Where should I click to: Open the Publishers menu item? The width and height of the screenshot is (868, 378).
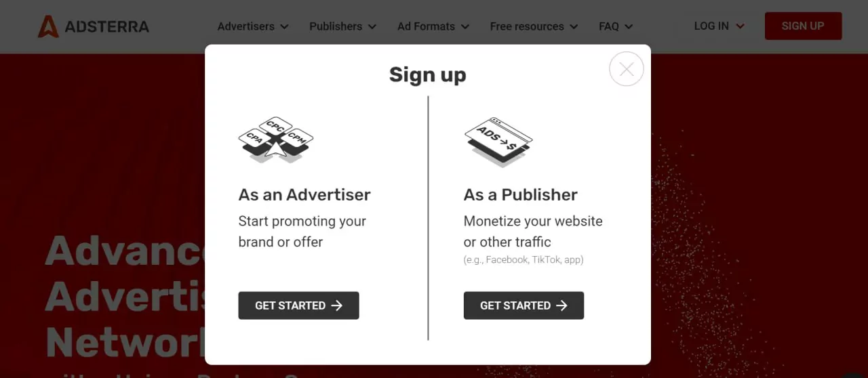pyautogui.click(x=336, y=26)
